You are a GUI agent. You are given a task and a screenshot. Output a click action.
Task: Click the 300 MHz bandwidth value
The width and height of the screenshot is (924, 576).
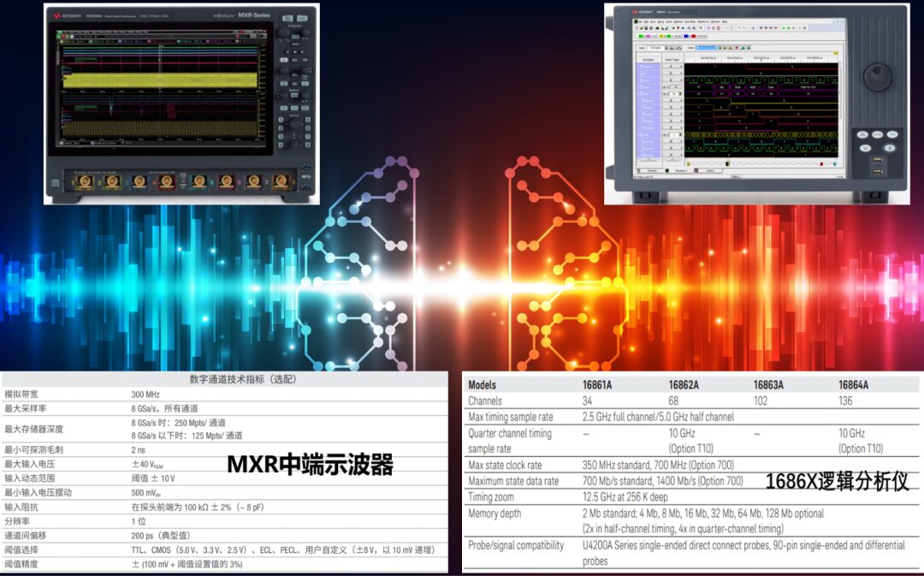pyautogui.click(x=145, y=395)
